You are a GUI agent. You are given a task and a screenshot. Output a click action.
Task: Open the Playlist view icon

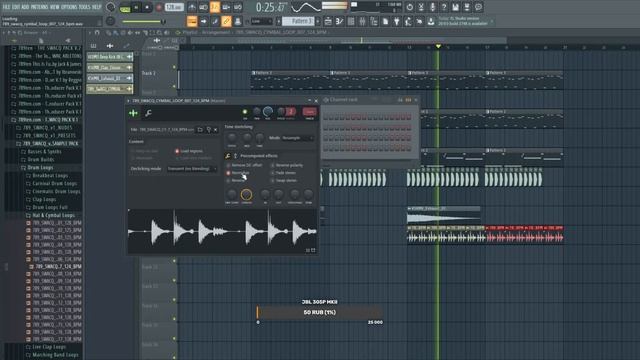[327, 22]
